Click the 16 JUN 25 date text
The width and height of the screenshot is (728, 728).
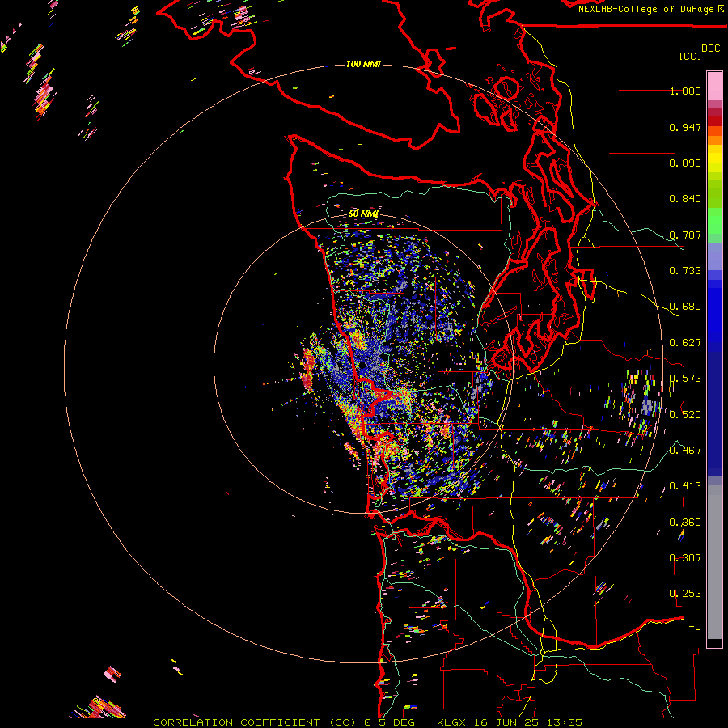506,722
